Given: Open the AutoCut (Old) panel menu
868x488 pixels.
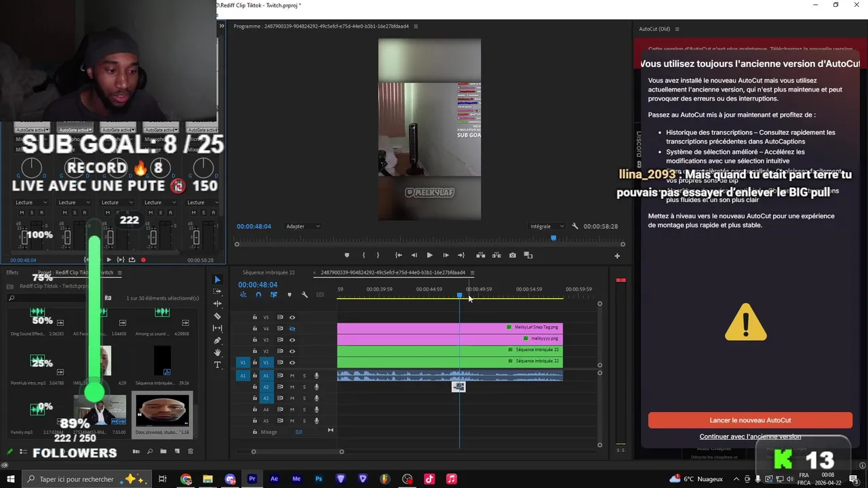Looking at the screenshot, I should click(677, 29).
